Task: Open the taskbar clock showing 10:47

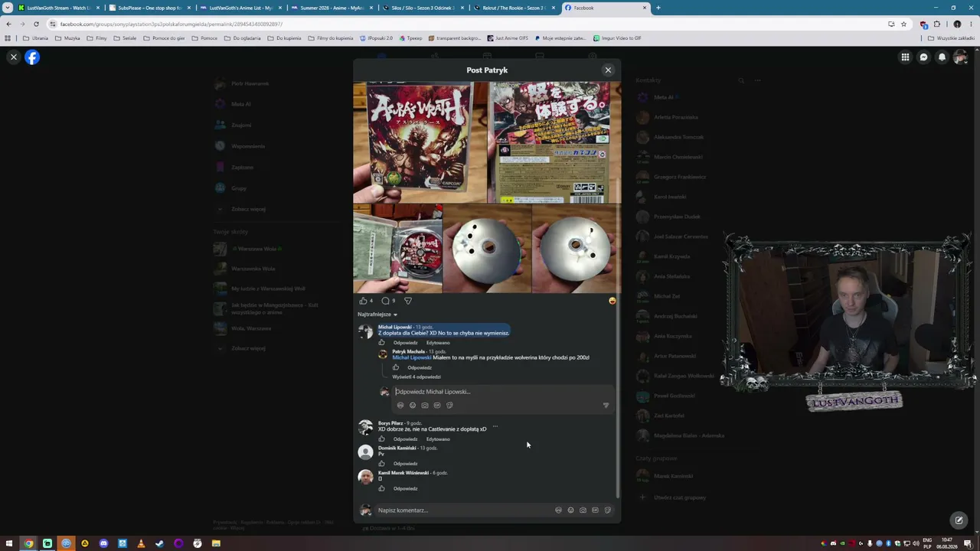Action: [x=949, y=543]
